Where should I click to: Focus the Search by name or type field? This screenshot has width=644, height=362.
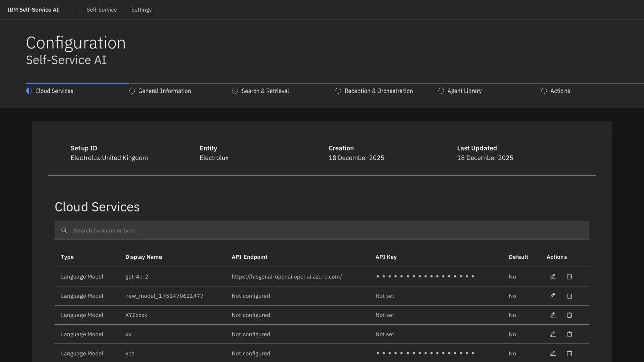pos(322,231)
